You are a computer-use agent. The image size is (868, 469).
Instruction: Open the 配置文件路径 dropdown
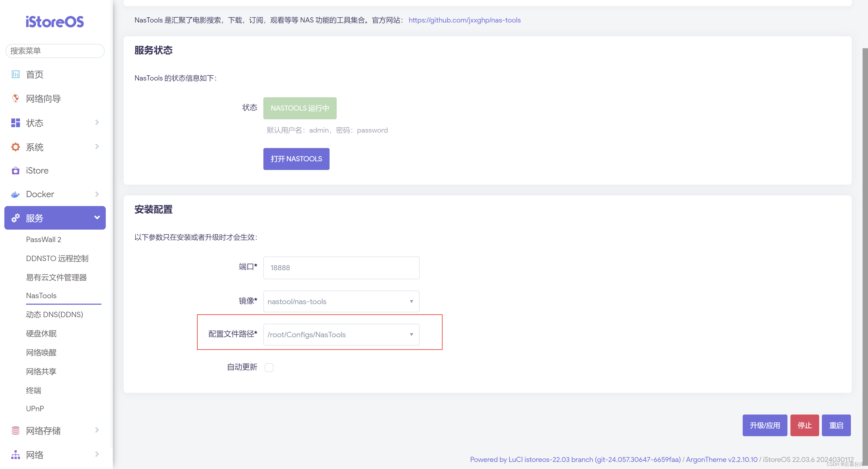point(341,334)
